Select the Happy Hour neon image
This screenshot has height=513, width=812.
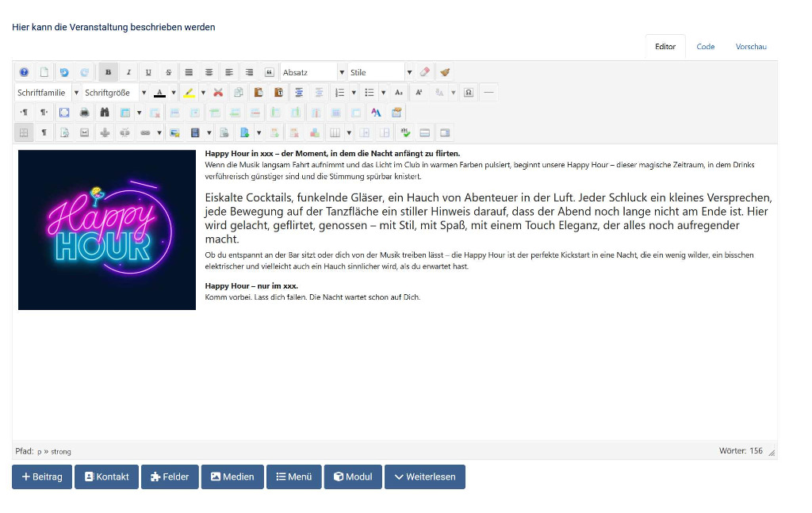pos(107,230)
